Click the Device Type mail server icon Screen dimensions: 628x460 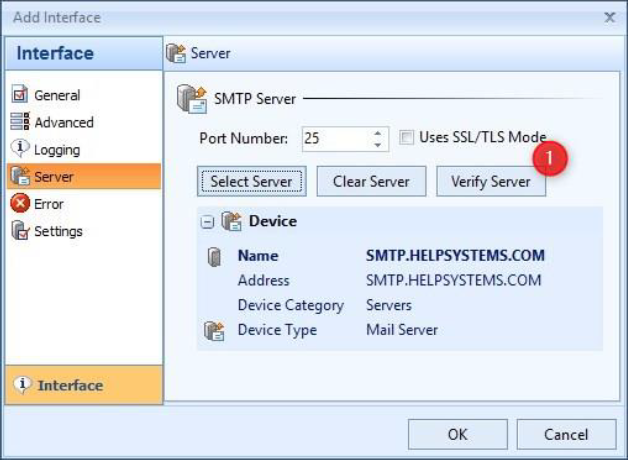pos(213,330)
